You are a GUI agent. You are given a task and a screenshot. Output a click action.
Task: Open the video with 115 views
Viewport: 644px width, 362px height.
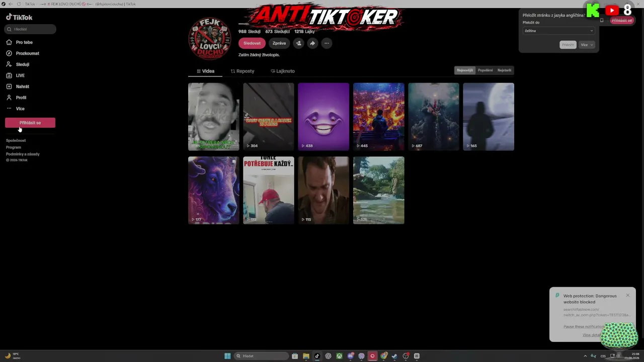point(324,190)
